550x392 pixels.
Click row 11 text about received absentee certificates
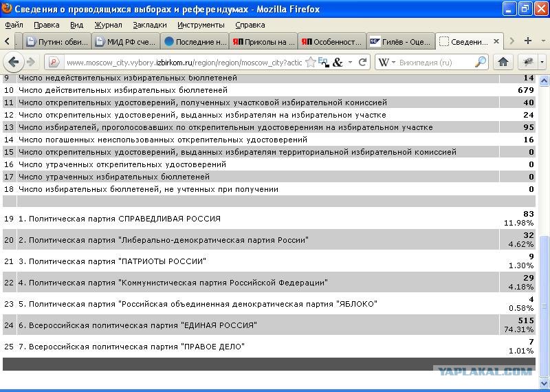(x=203, y=102)
